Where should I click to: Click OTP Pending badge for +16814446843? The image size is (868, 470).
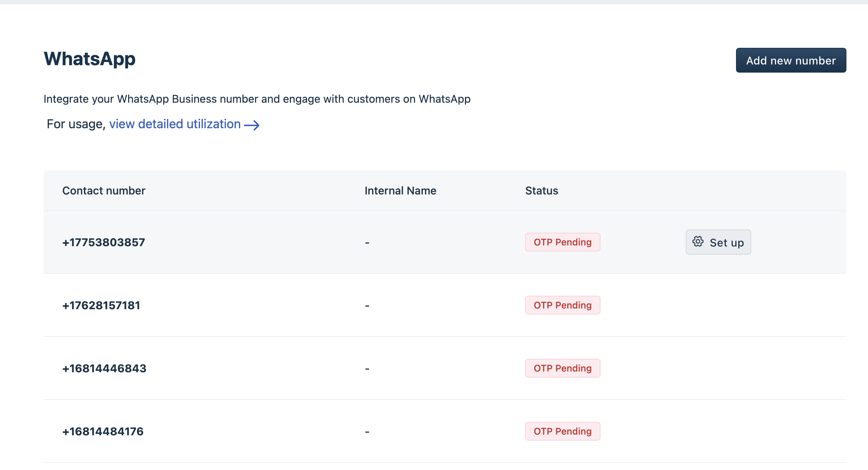(x=562, y=368)
